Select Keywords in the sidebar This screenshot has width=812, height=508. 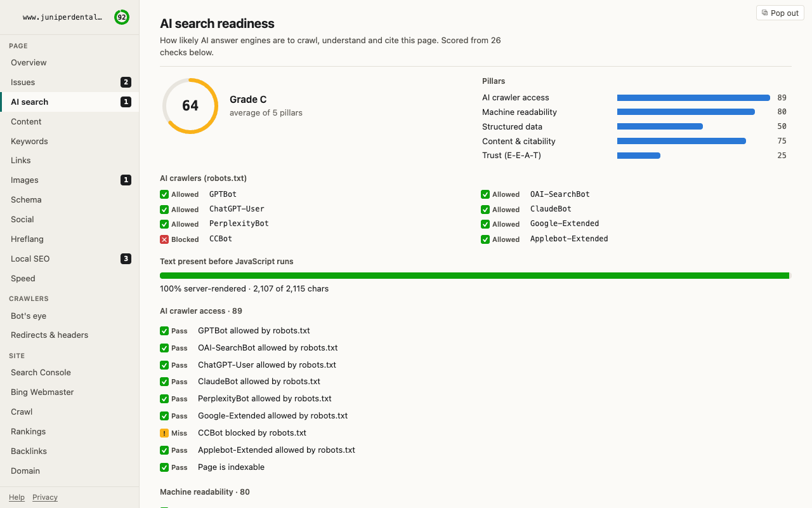pyautogui.click(x=69, y=141)
